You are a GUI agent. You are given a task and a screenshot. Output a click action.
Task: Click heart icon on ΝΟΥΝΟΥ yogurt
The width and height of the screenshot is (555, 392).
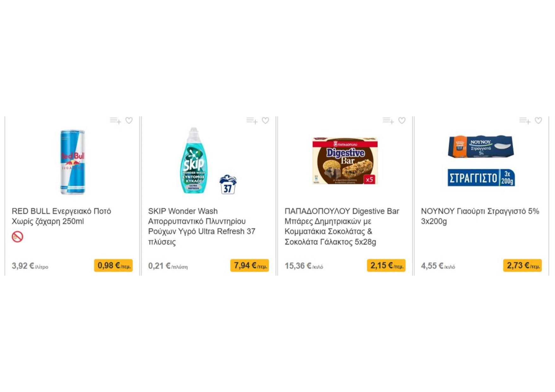(538, 120)
